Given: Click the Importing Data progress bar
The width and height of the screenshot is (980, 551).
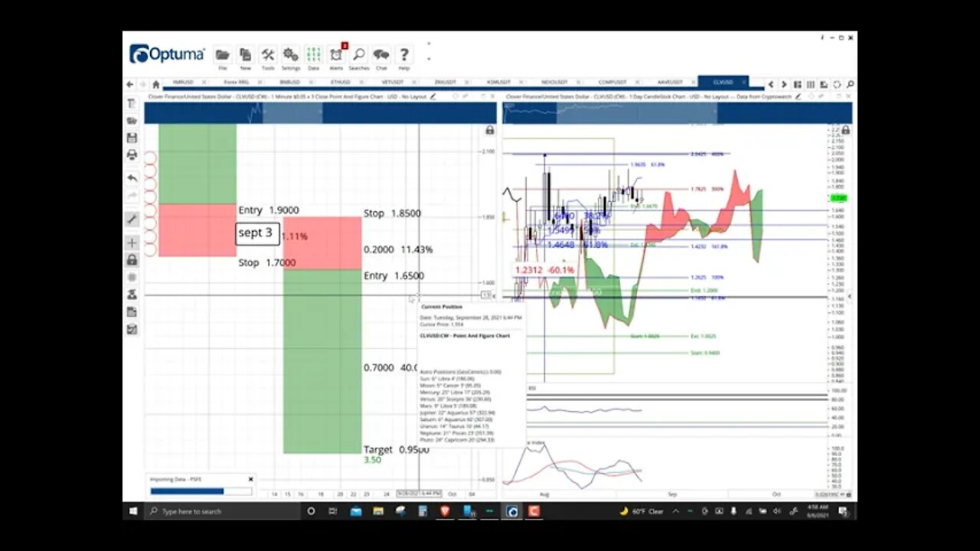Looking at the screenshot, I should point(201,491).
